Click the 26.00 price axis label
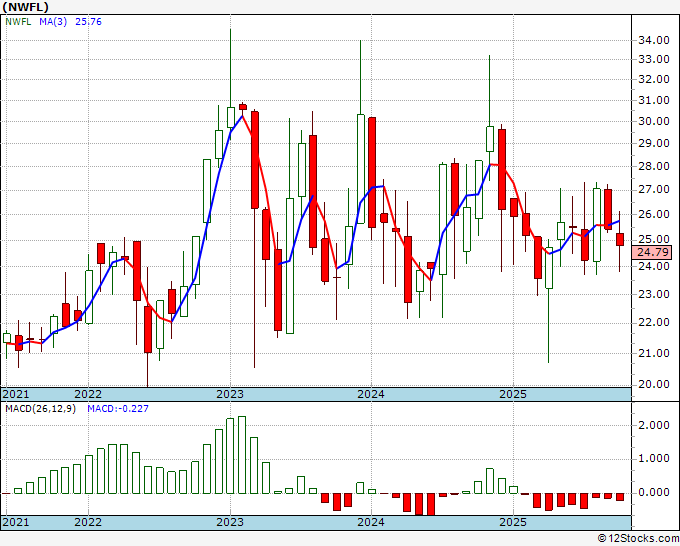 click(x=654, y=214)
